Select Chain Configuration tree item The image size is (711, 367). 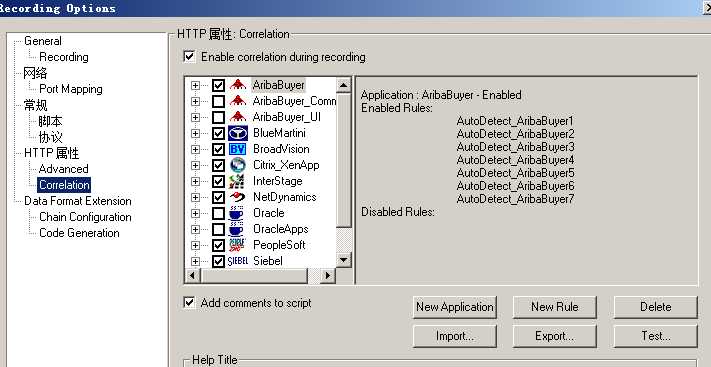pos(85,217)
